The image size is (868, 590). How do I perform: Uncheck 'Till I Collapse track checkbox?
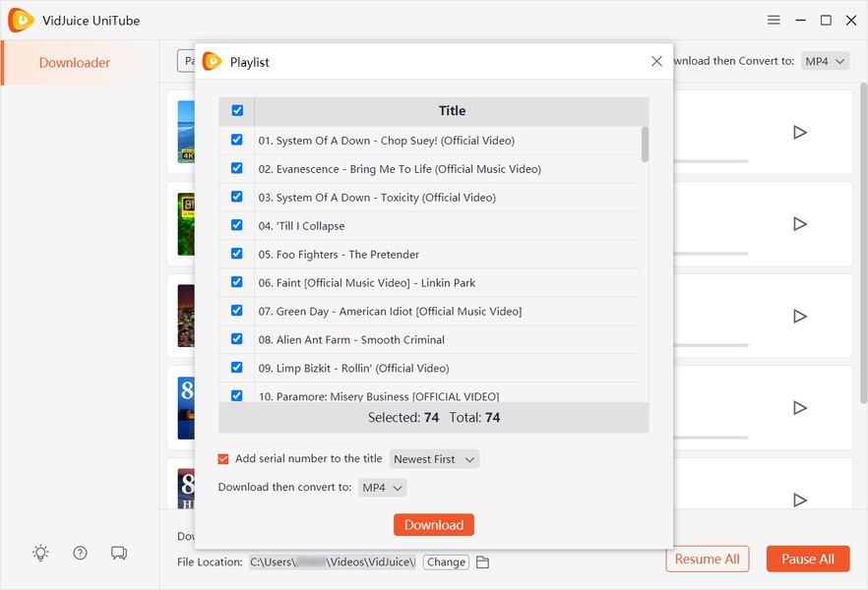click(237, 225)
